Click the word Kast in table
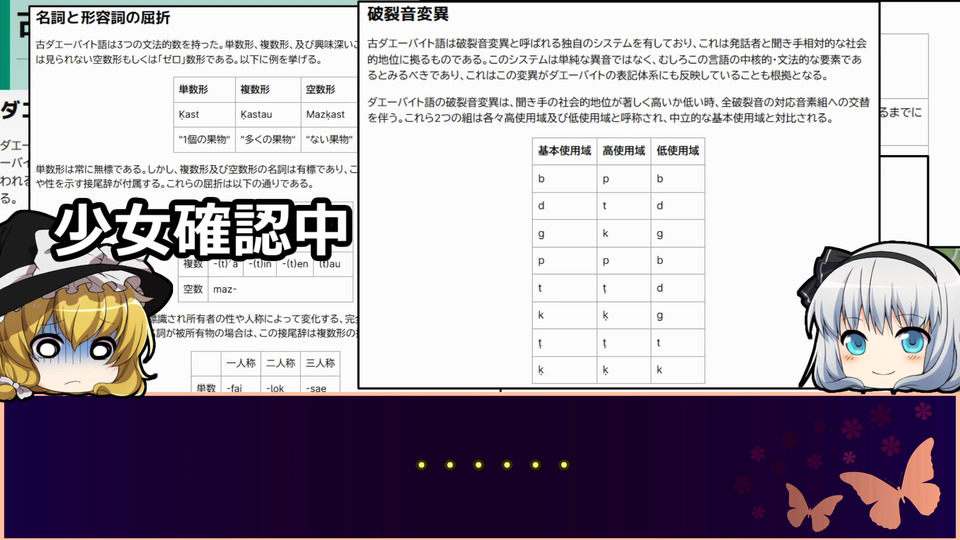This screenshot has height=540, width=960. pos(189,114)
